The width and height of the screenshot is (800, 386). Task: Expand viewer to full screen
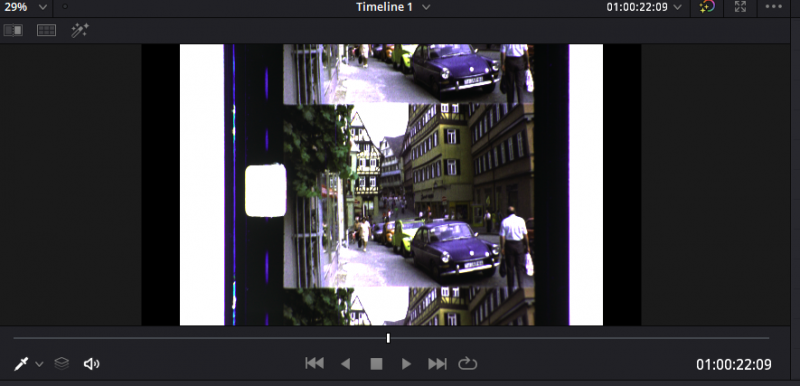pos(740,7)
